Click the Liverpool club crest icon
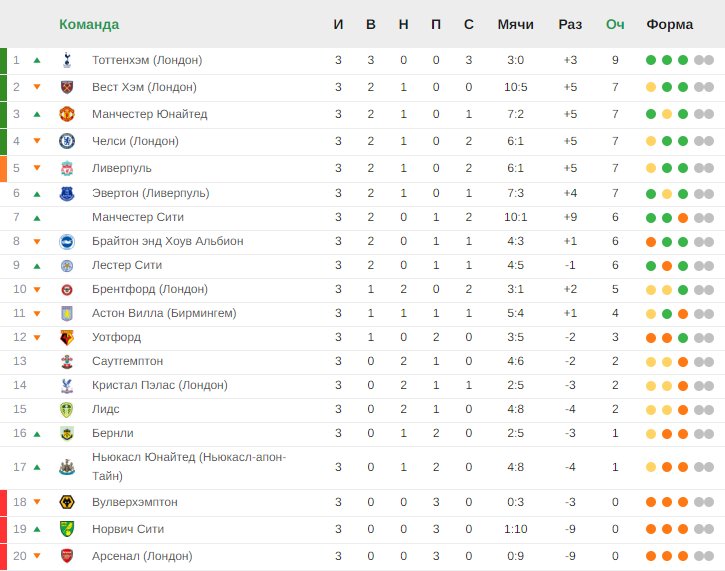 67,168
